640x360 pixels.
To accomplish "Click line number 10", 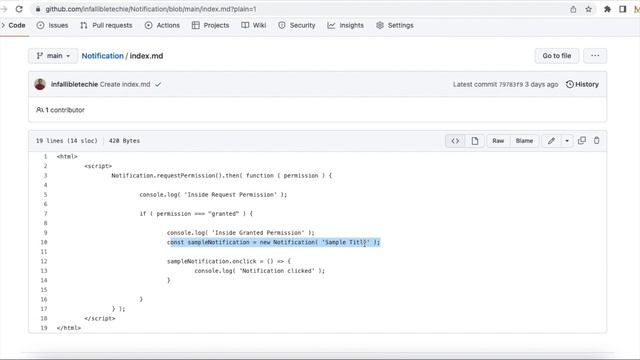I will coord(44,242).
